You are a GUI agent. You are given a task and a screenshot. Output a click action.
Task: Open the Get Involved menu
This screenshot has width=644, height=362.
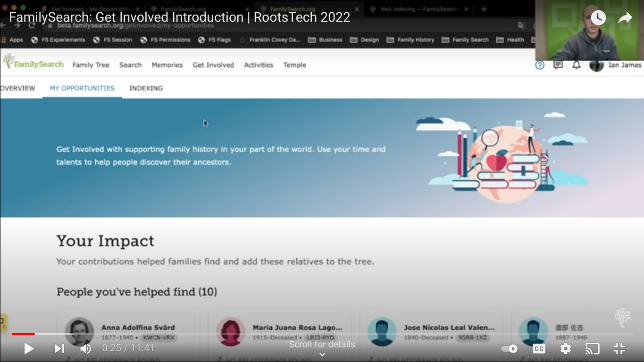[213, 65]
